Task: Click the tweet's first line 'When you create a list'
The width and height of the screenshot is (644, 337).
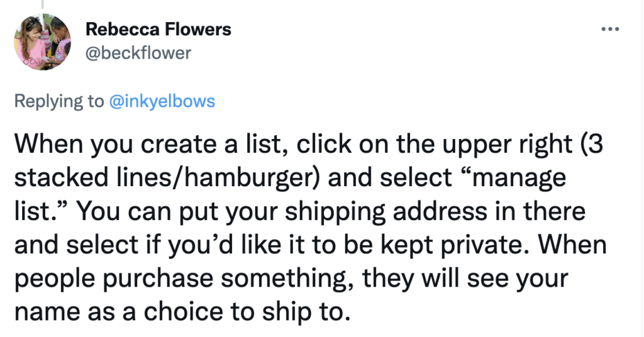Action: (x=152, y=145)
